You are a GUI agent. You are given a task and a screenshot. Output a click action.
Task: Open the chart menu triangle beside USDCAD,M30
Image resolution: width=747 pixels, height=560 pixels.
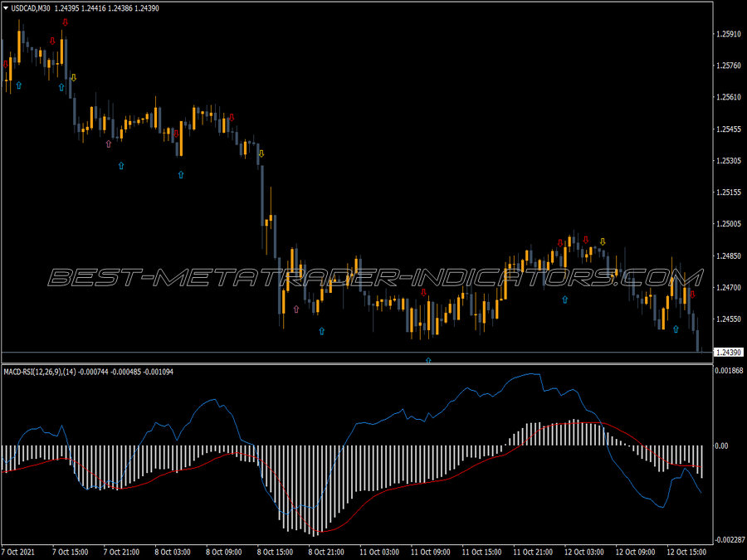[6, 8]
